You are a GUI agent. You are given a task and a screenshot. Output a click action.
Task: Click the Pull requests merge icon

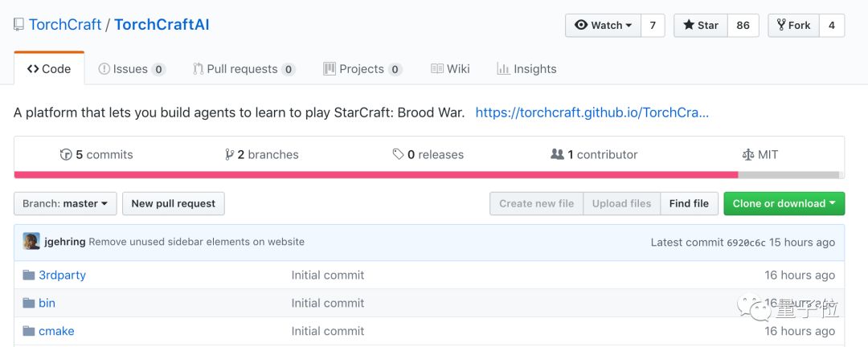click(x=198, y=69)
